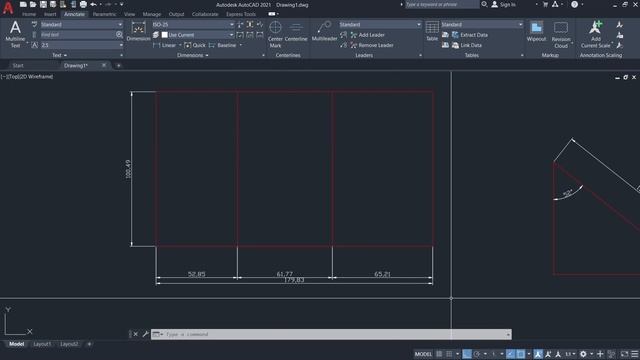
Task: Select the Linear dimension tool
Action: click(x=165, y=45)
